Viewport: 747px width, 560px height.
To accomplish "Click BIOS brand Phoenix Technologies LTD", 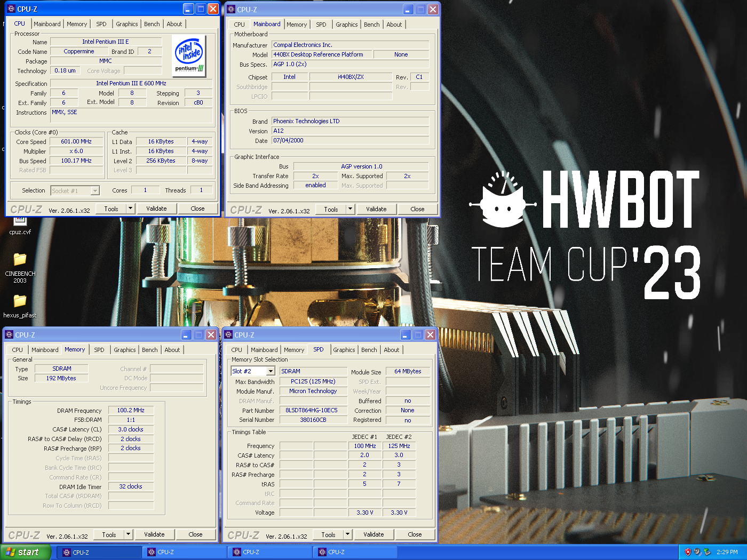I will [x=350, y=121].
